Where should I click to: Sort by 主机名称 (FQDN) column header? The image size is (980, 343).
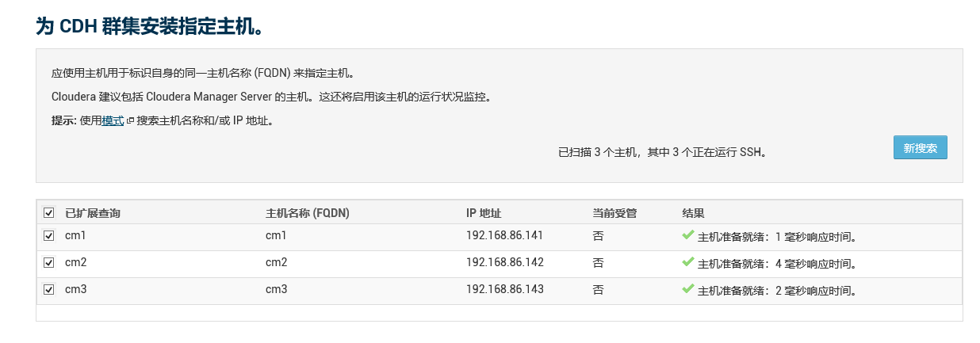click(x=308, y=213)
